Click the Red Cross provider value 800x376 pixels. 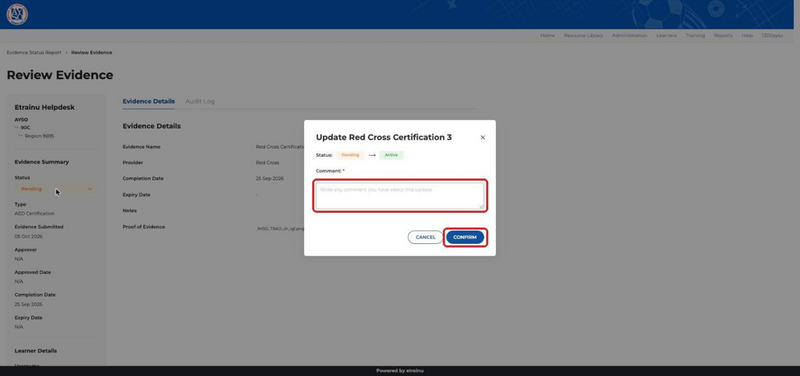pyautogui.click(x=267, y=163)
